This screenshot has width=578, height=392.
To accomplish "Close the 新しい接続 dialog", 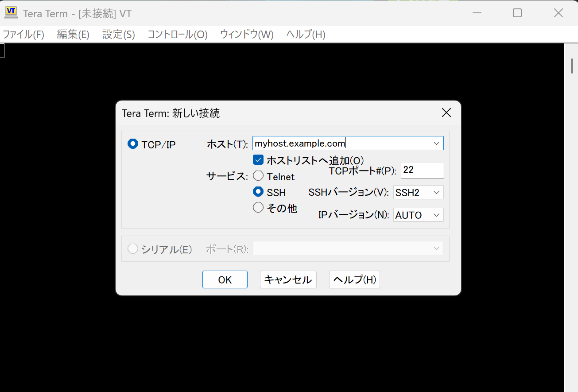I will pos(446,113).
